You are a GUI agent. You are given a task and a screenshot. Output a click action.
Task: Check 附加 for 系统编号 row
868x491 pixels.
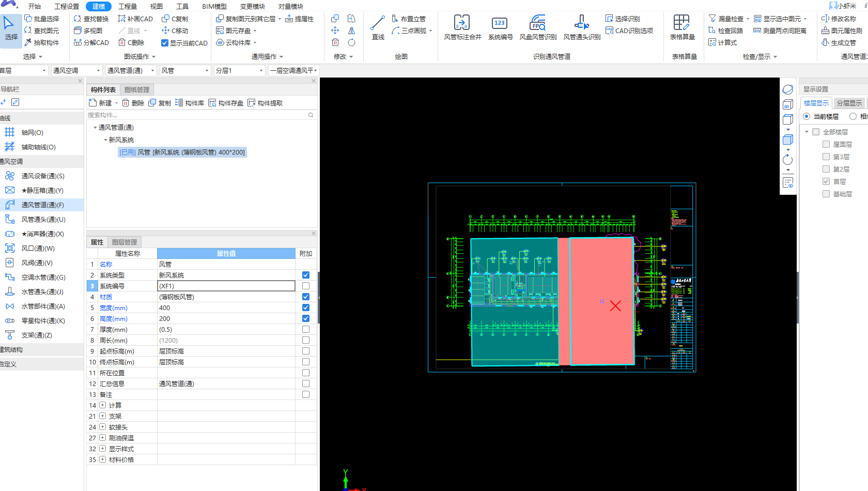[x=306, y=286]
